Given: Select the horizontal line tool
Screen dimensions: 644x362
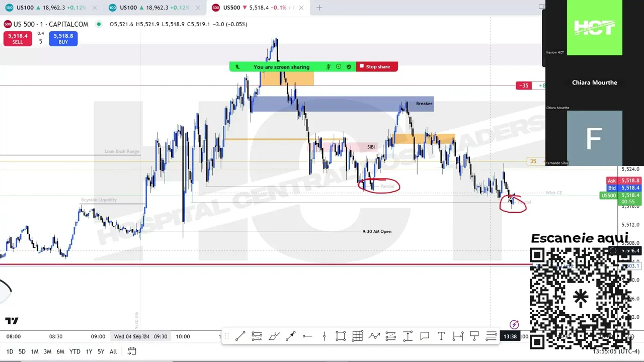Looking at the screenshot, I should point(307,336).
